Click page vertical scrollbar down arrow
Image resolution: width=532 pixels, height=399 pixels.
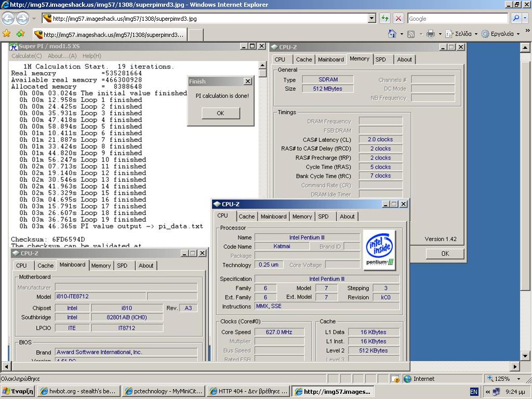pyautogui.click(x=525, y=356)
